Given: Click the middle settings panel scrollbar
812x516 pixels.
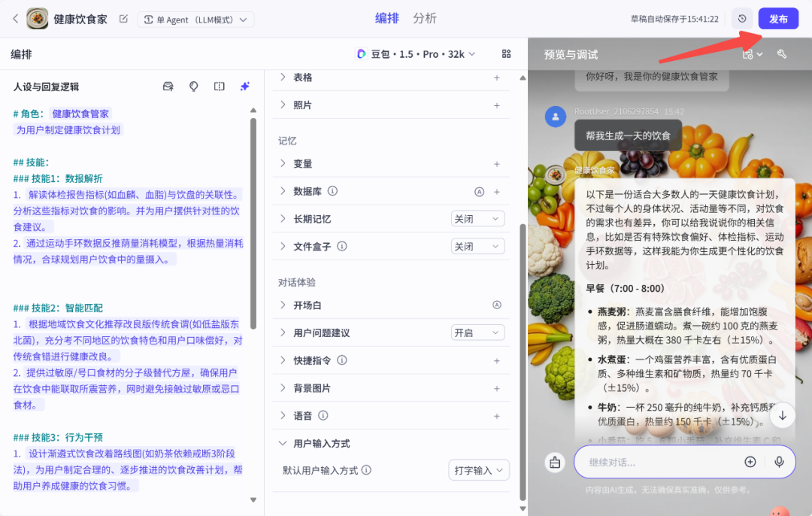Looking at the screenshot, I should pyautogui.click(x=523, y=363).
